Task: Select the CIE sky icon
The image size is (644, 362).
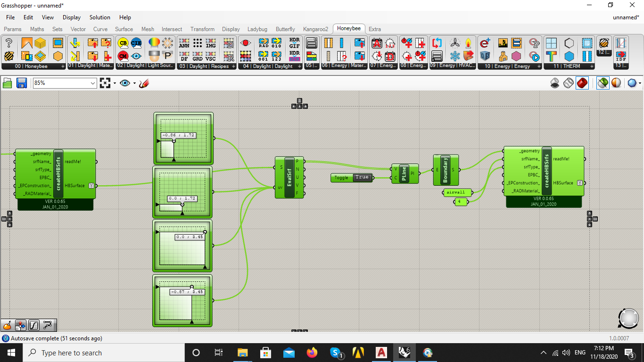Action: pyautogui.click(x=136, y=43)
